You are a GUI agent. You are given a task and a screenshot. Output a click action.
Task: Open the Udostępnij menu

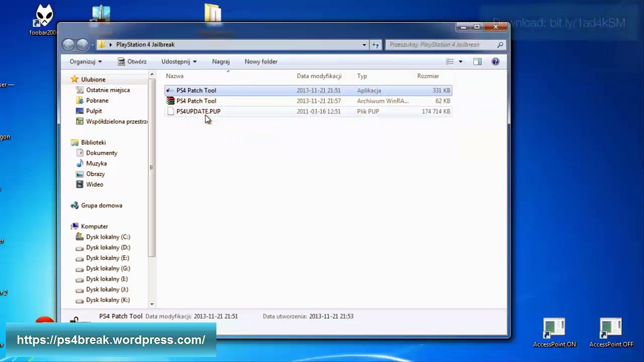point(179,61)
